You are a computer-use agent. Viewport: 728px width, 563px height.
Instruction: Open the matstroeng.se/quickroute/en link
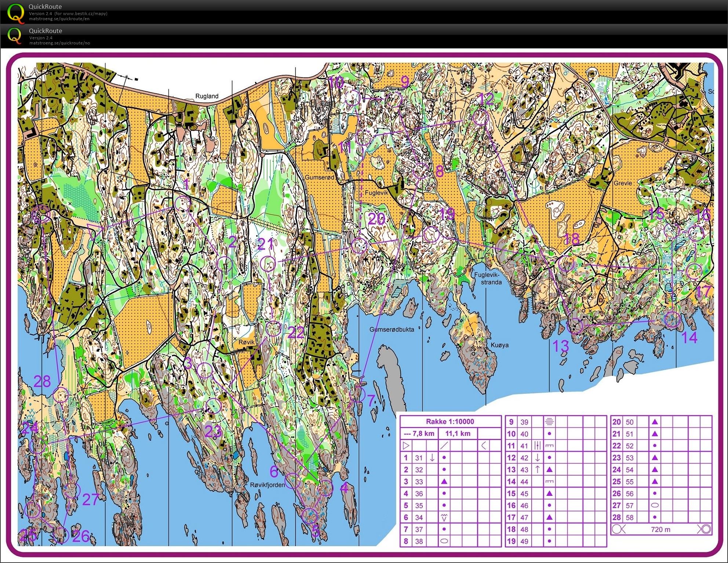click(x=59, y=19)
